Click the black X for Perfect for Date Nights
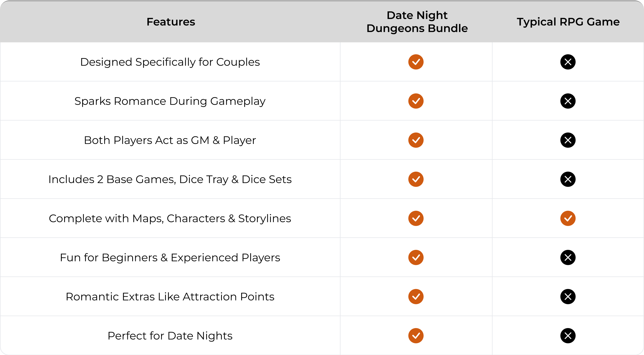Screen dimensions: 644x355 click(x=568, y=336)
